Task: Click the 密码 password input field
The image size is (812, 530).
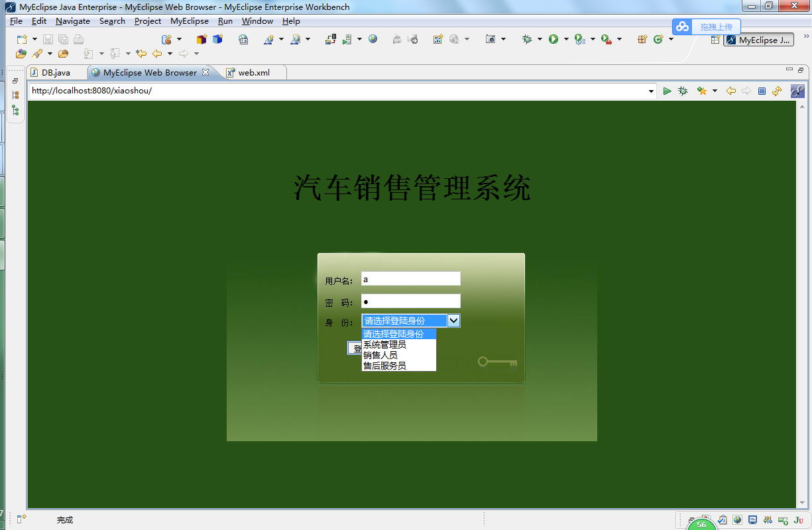Action: [410, 301]
